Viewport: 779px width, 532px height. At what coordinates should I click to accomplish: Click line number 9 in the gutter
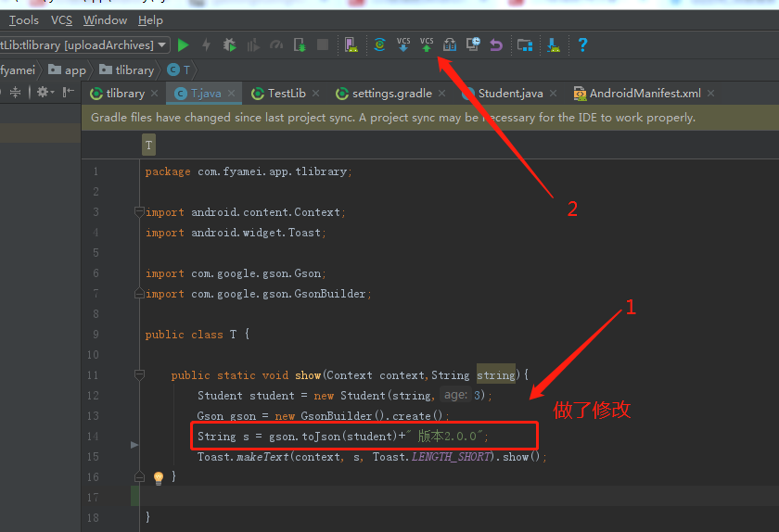tap(96, 335)
